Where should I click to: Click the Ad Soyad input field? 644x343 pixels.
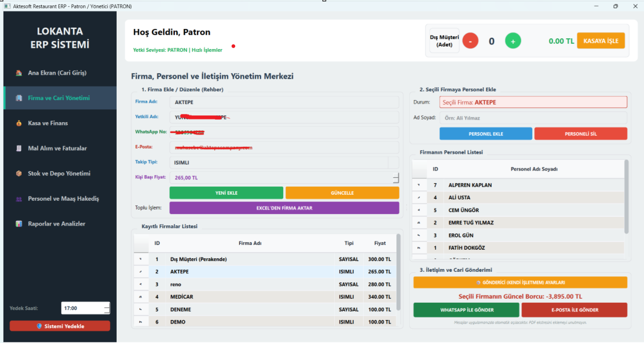533,118
